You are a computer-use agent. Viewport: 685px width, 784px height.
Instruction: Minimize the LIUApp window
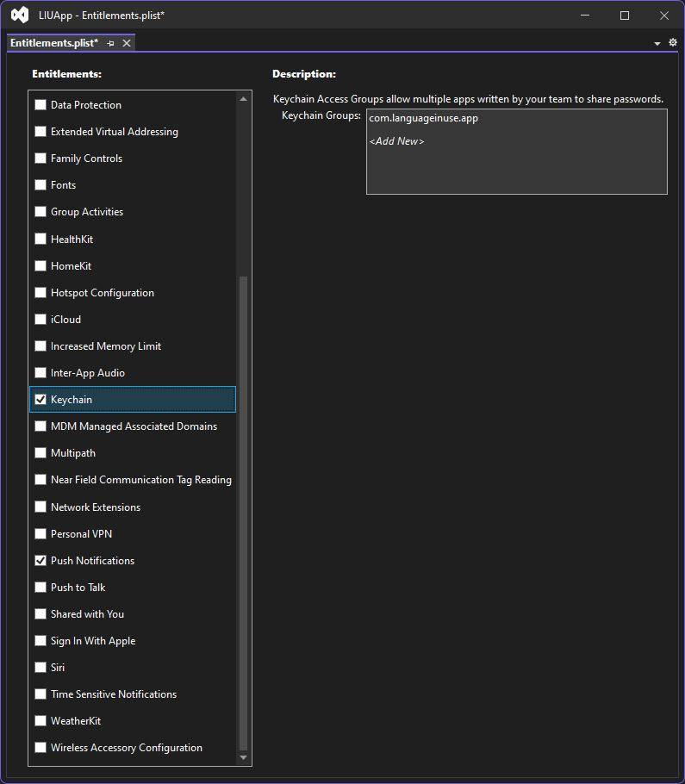(x=585, y=16)
